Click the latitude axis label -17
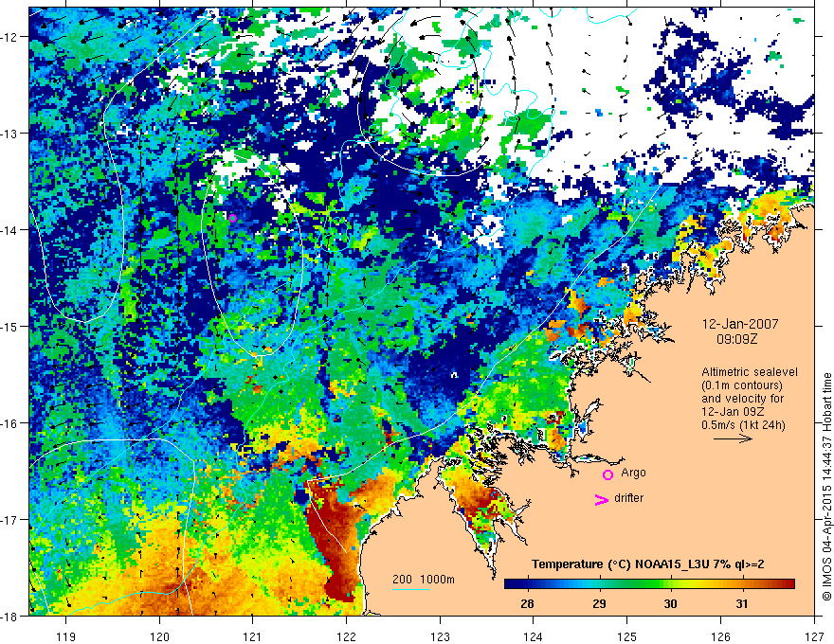 [x=10, y=520]
